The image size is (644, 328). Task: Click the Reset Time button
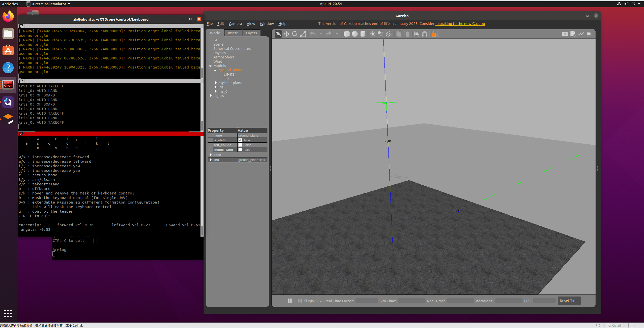pos(569,301)
